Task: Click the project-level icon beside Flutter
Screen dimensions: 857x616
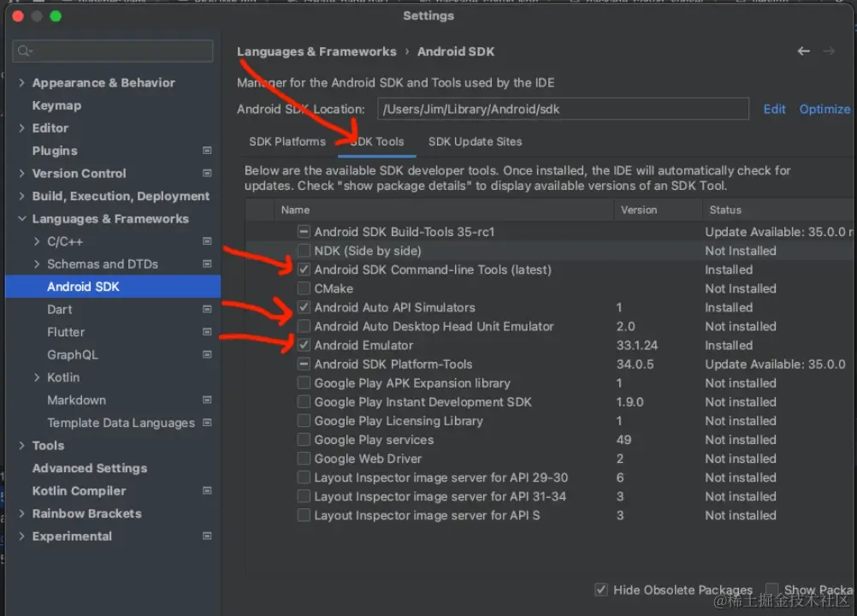Action: point(207,332)
